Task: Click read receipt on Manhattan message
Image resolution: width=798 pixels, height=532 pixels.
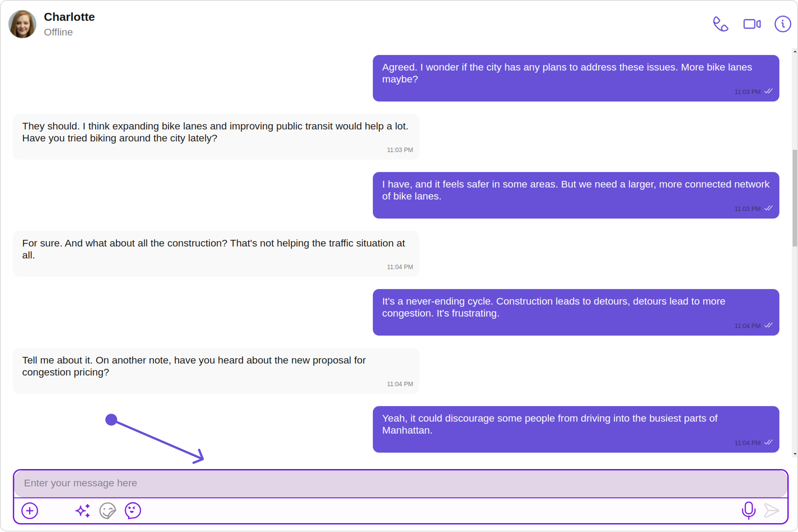Action: [769, 442]
